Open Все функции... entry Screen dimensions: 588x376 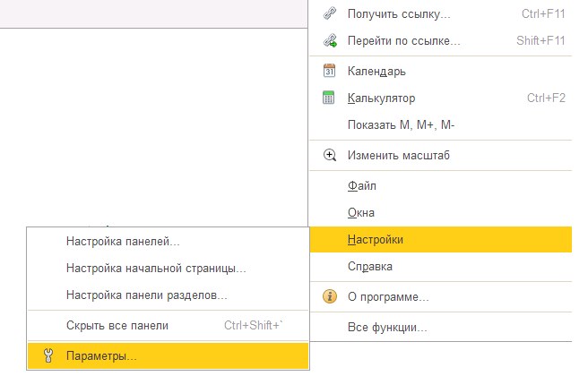(441, 328)
